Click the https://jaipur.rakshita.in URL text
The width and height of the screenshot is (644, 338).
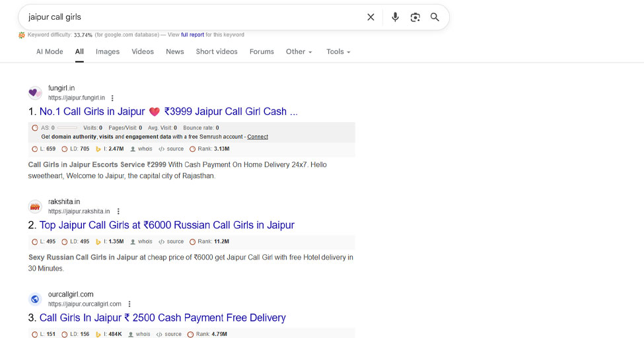coord(79,211)
